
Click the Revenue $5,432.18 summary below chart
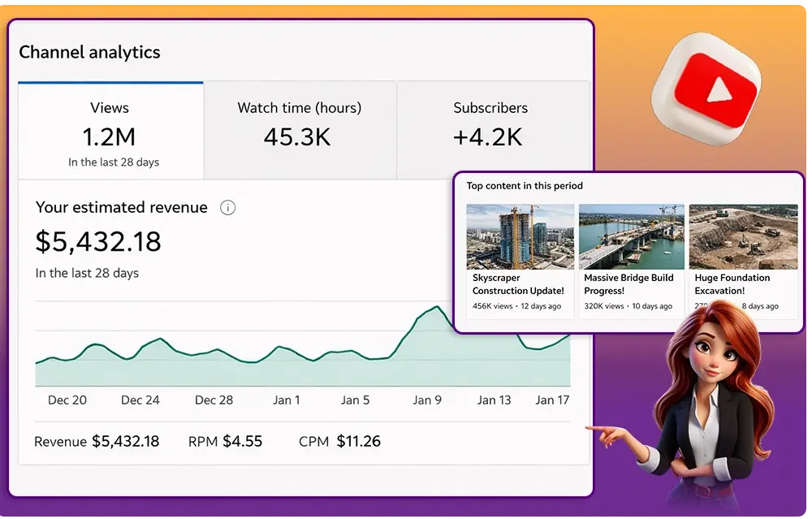(x=97, y=442)
